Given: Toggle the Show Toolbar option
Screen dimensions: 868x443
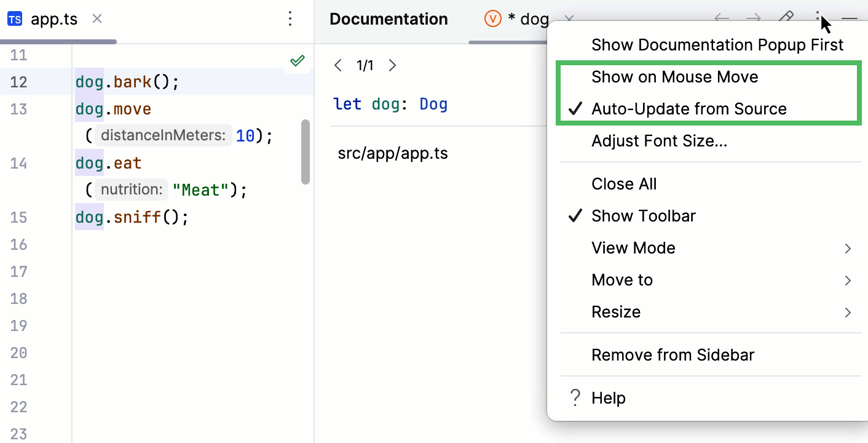Looking at the screenshot, I should point(643,216).
